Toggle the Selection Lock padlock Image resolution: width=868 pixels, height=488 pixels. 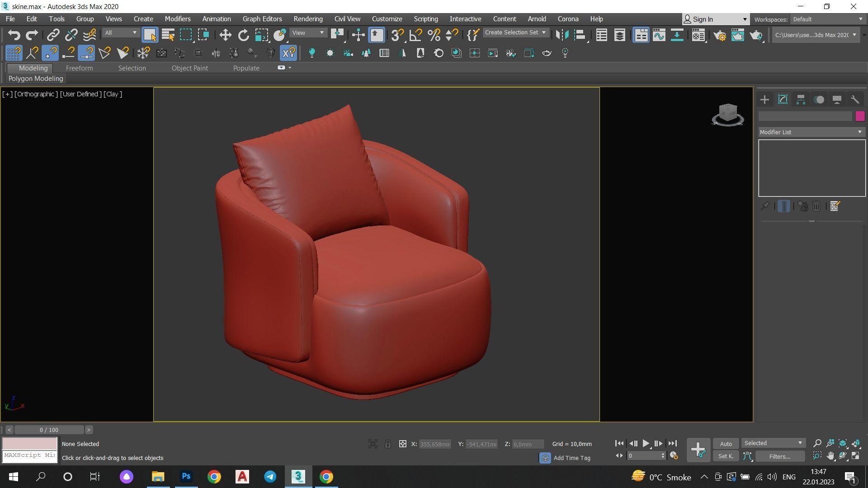tap(388, 444)
